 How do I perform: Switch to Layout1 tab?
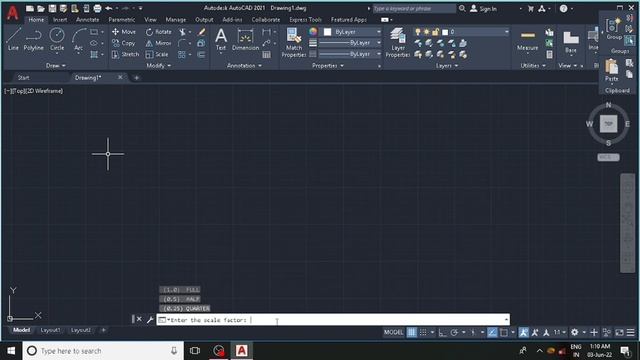click(x=50, y=330)
